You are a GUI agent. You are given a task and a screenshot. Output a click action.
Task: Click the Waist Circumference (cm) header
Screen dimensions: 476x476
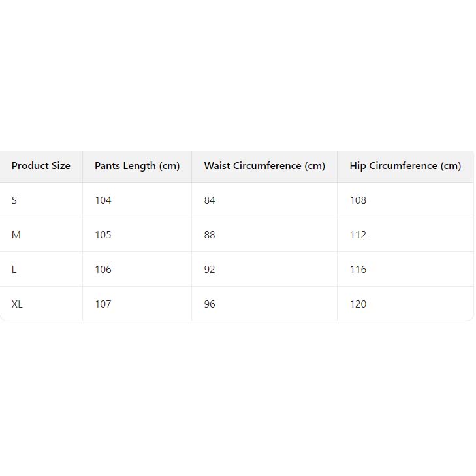coord(264,166)
